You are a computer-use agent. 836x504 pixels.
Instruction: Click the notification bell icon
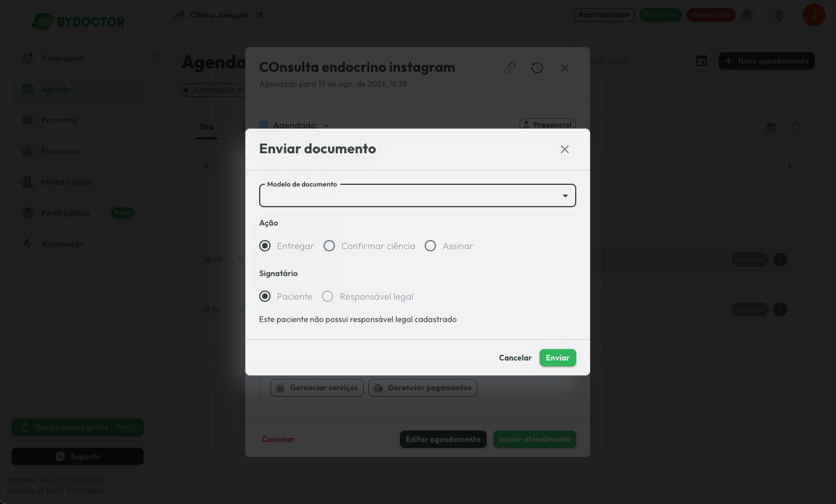click(779, 15)
